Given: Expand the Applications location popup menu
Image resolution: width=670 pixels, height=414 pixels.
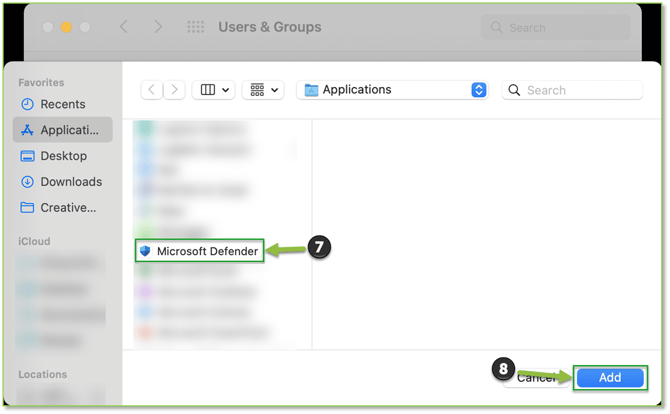Looking at the screenshot, I should click(x=479, y=90).
